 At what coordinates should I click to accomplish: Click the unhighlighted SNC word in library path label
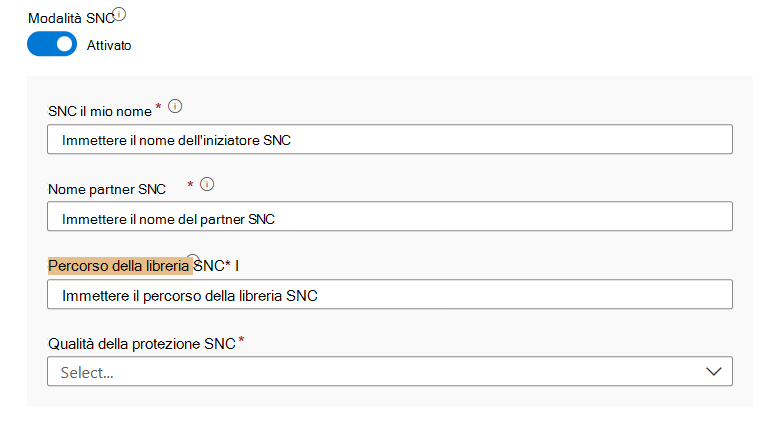(x=210, y=266)
